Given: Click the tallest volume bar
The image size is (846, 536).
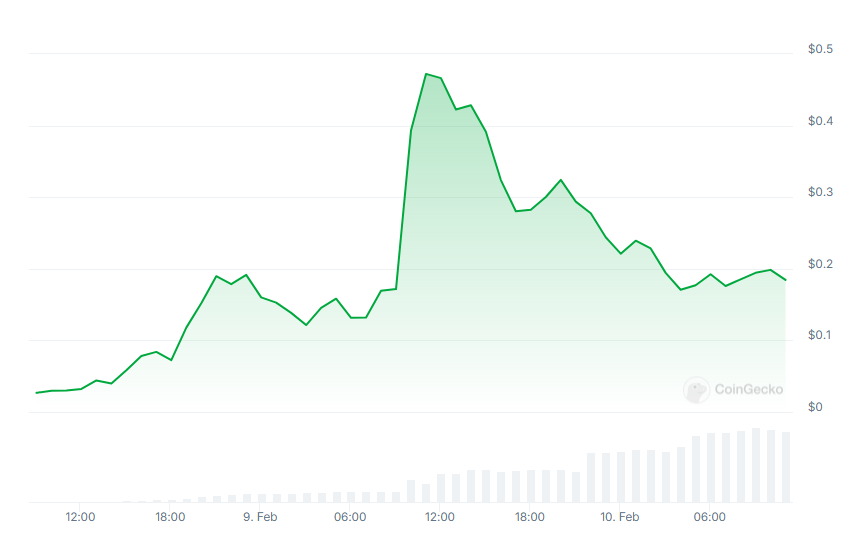Looking at the screenshot, I should pyautogui.click(x=756, y=465).
